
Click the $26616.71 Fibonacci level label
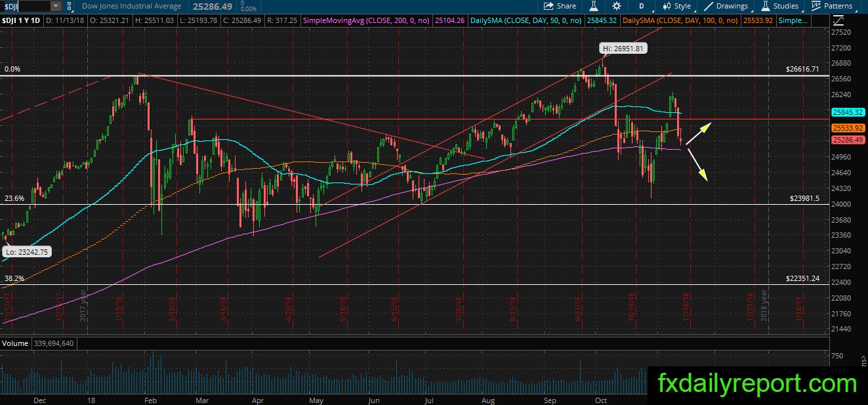(x=802, y=69)
